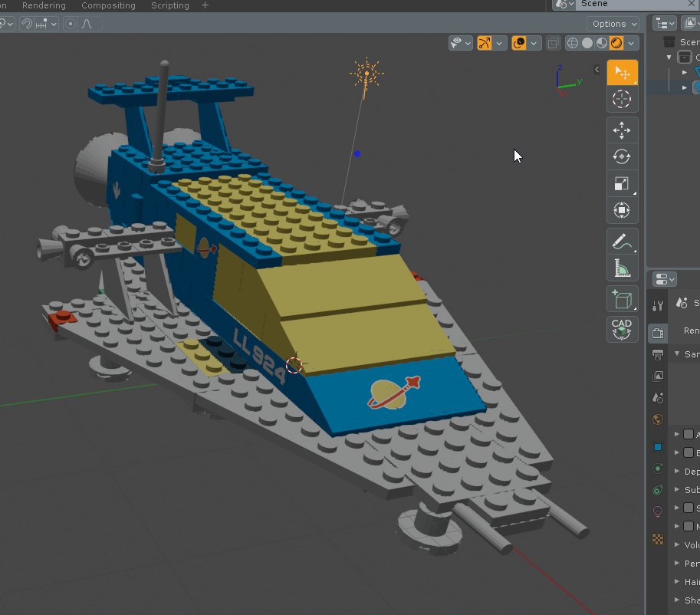Toggle Proportional Editing button

[x=70, y=24]
